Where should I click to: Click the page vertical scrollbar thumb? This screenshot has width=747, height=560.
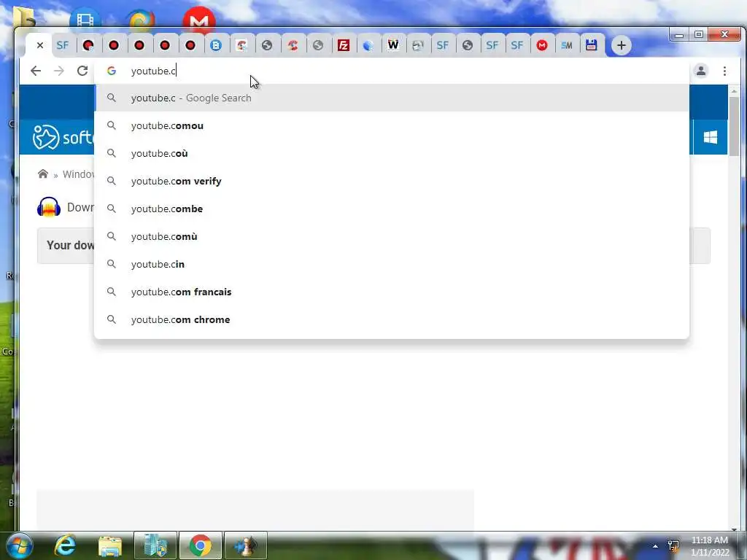(x=734, y=126)
